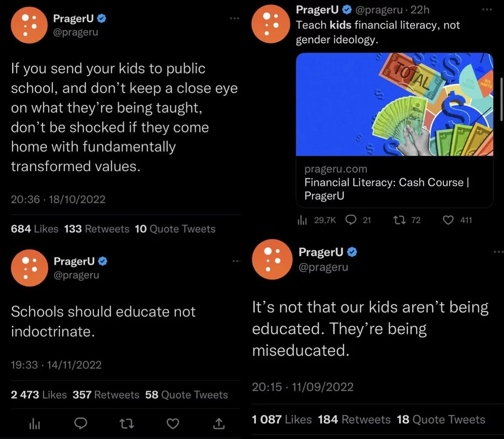The image size is (504, 439).
Task: Like the Schools should educate not indoctrinate tweet
Action: pos(173,424)
